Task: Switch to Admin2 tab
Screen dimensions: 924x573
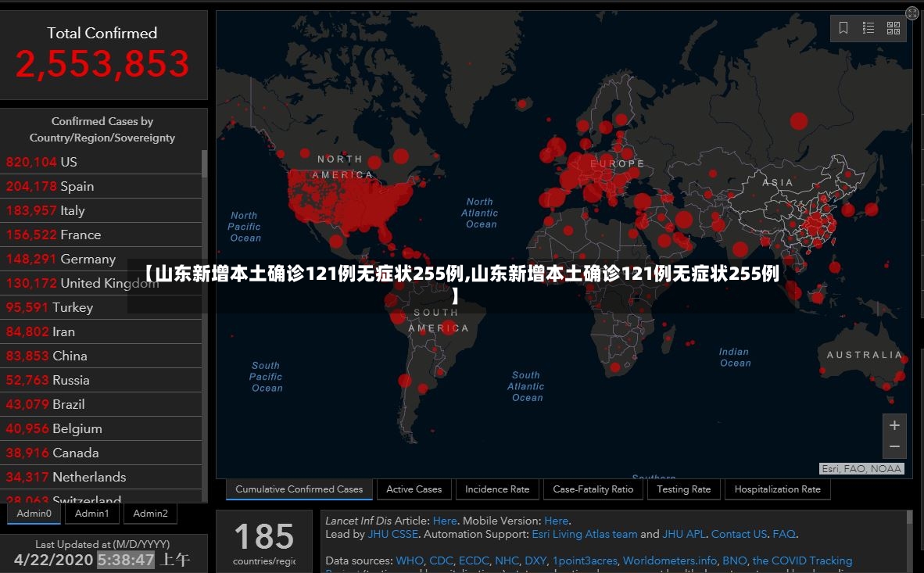Action: click(150, 514)
